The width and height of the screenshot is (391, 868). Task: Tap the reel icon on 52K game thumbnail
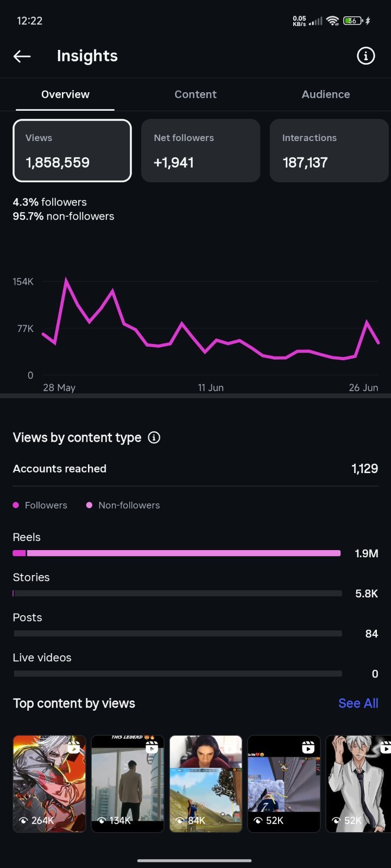coord(308,748)
